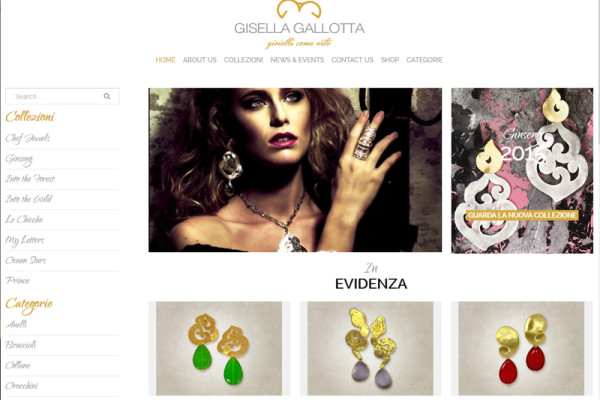Browse the Anelli category link
The height and width of the screenshot is (400, 600).
[x=16, y=324]
